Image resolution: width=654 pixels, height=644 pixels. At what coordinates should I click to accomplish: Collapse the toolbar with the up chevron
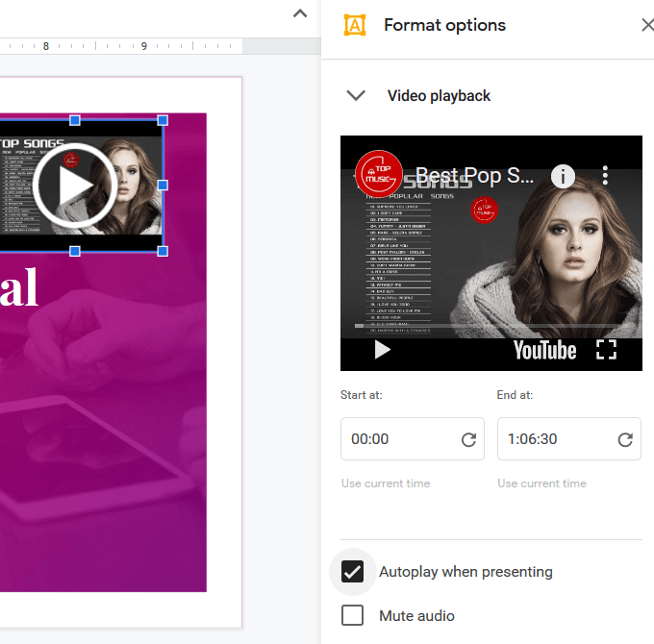pyautogui.click(x=300, y=14)
